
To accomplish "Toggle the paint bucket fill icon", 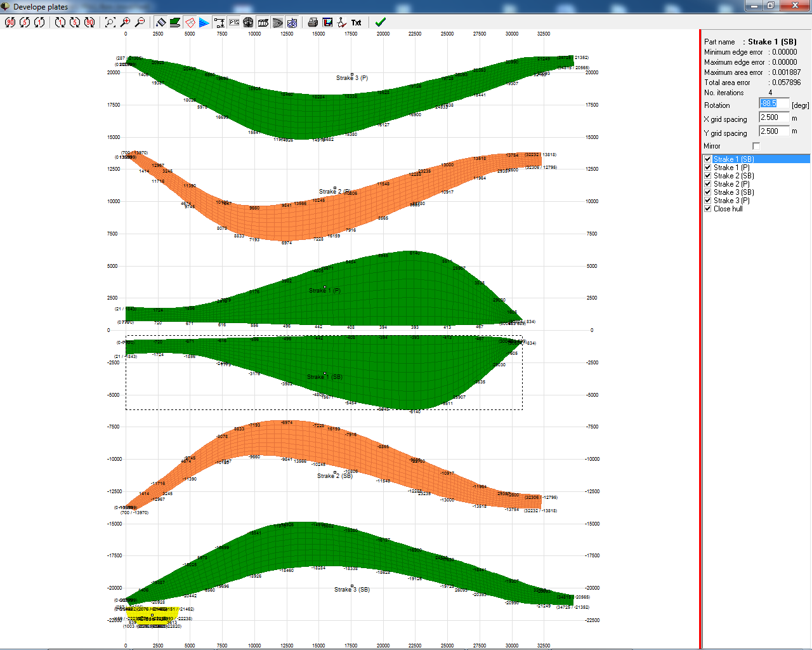I will tap(160, 22).
